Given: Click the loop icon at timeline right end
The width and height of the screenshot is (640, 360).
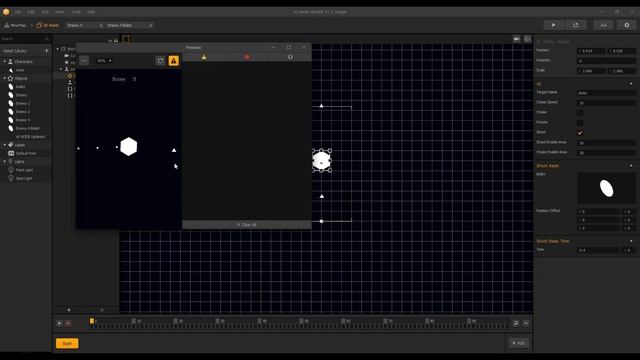Looking at the screenshot, I should pos(516,323).
